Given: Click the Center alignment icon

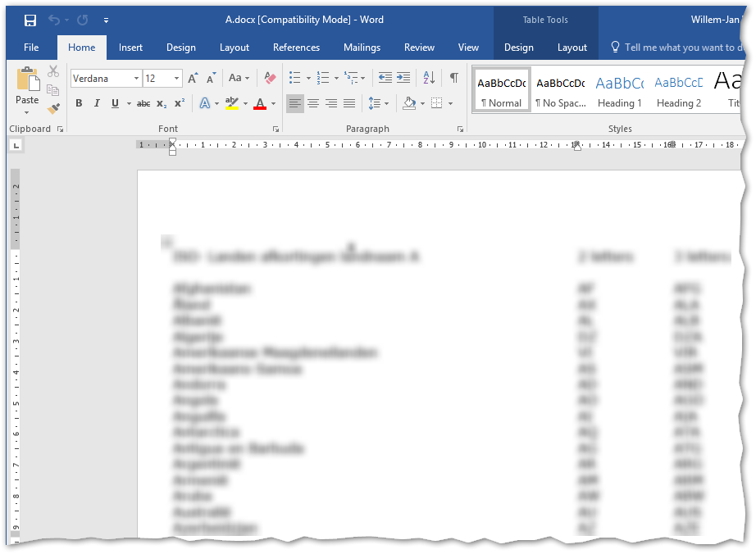Looking at the screenshot, I should [x=313, y=103].
